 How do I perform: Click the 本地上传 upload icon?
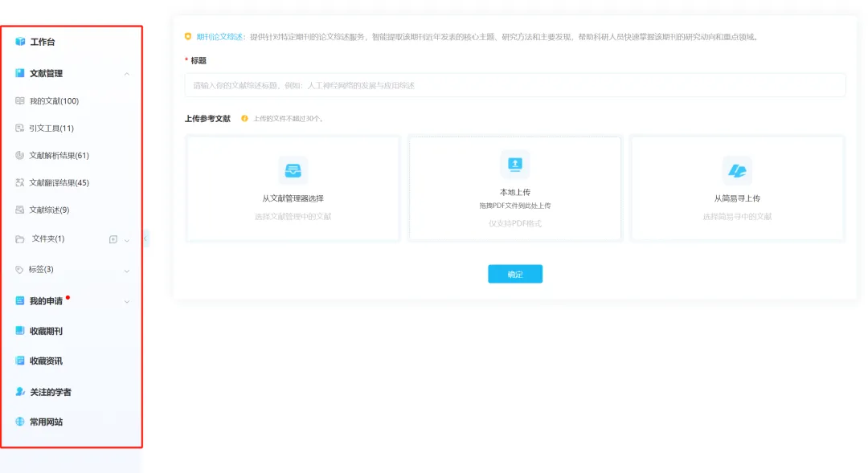coord(515,164)
